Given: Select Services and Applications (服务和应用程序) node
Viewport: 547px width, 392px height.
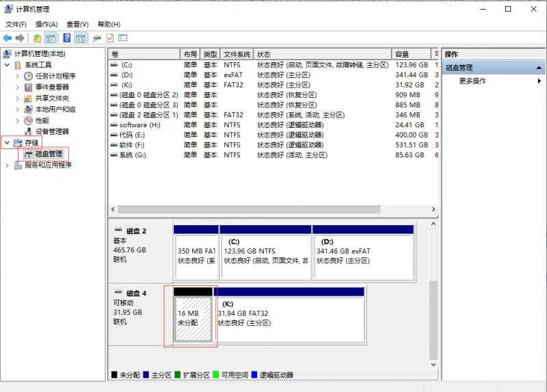Looking at the screenshot, I should click(x=48, y=165).
